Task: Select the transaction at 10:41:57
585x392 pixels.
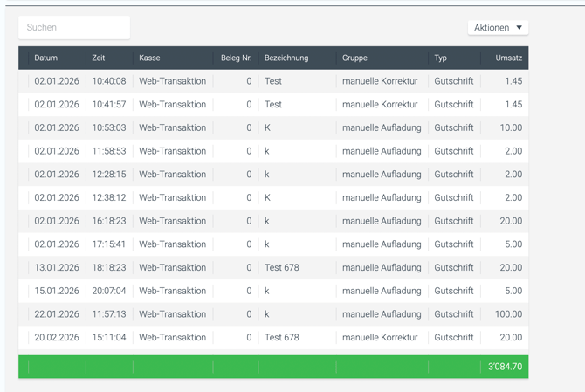Action: 272,105
